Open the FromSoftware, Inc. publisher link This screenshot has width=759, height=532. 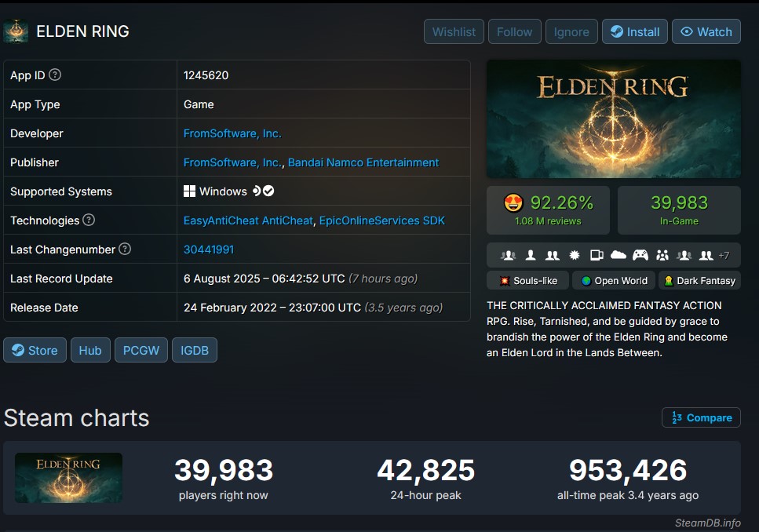[232, 162]
